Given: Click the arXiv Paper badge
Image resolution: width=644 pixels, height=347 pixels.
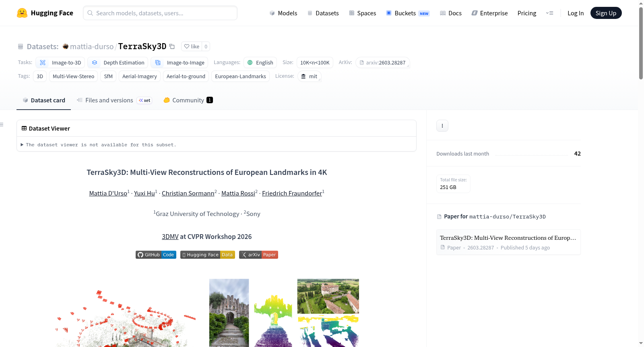Looking at the screenshot, I should [258, 255].
